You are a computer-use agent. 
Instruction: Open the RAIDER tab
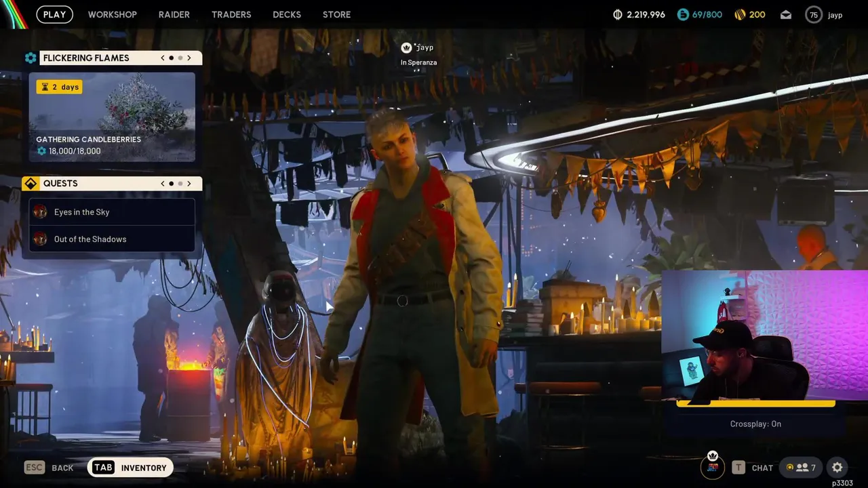click(174, 14)
